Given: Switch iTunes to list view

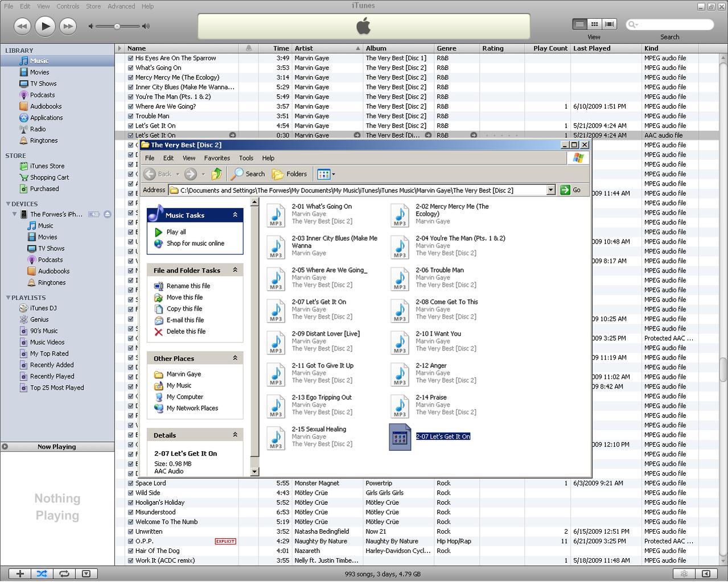Looking at the screenshot, I should pos(579,24).
